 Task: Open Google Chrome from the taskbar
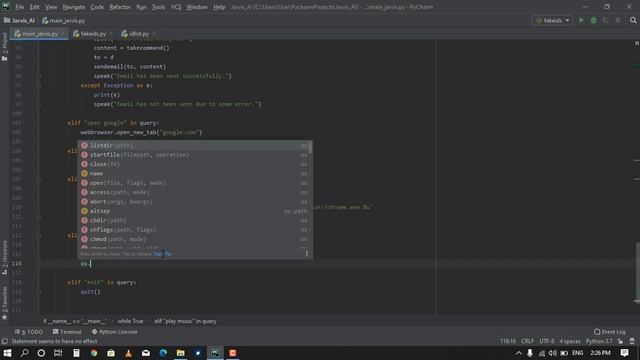tap(94, 353)
